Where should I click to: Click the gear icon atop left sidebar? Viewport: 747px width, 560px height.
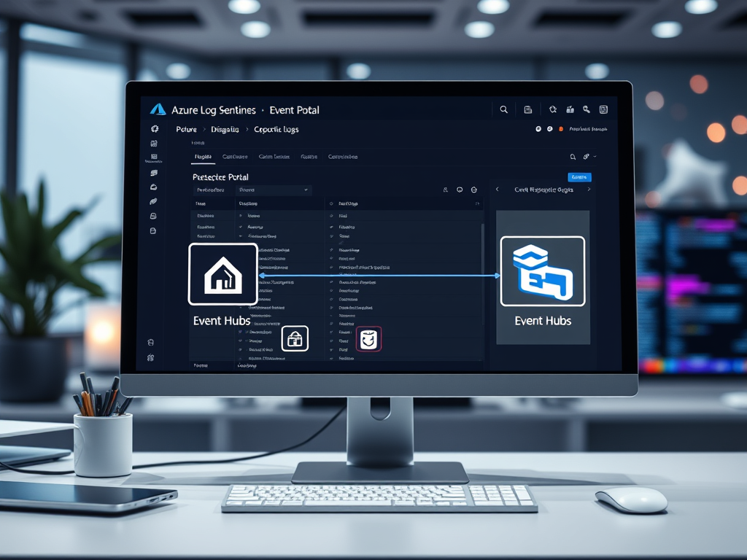(155, 128)
